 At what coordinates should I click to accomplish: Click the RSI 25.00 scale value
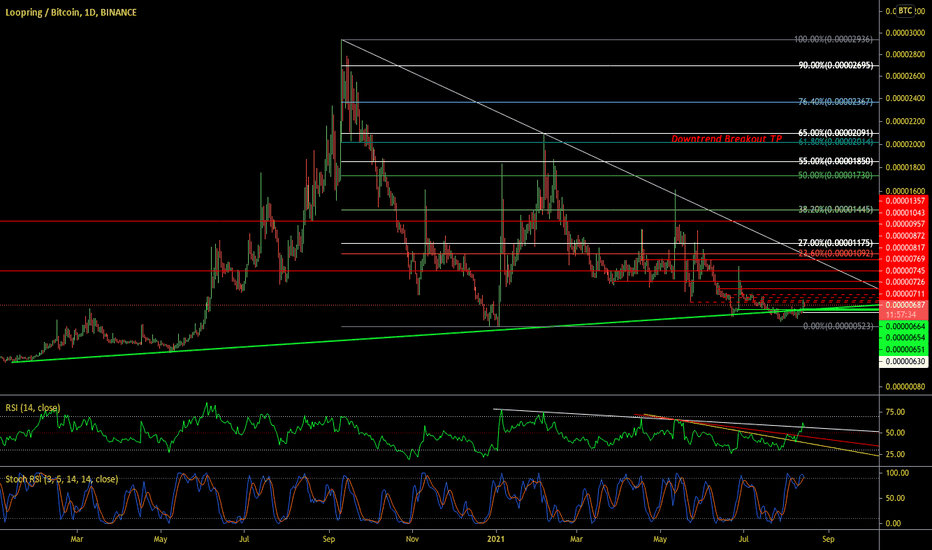tap(895, 454)
